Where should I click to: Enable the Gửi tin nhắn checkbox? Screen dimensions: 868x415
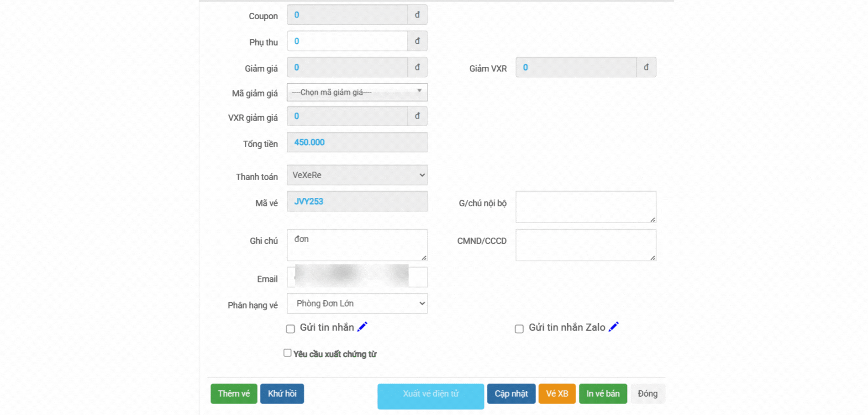[290, 329]
